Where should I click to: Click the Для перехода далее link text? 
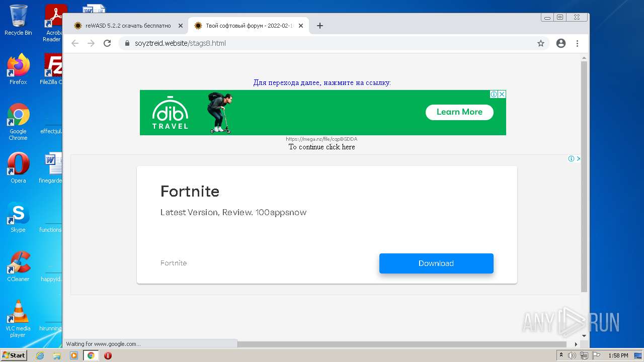322,82
